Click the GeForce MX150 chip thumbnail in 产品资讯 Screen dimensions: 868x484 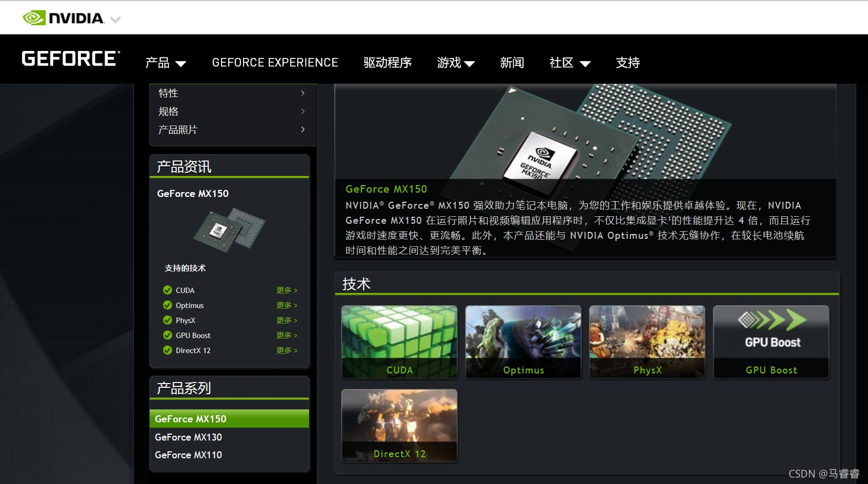229,230
